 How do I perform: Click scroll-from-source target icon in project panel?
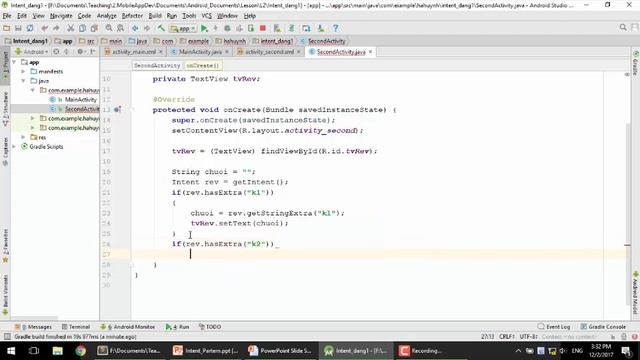(56, 52)
